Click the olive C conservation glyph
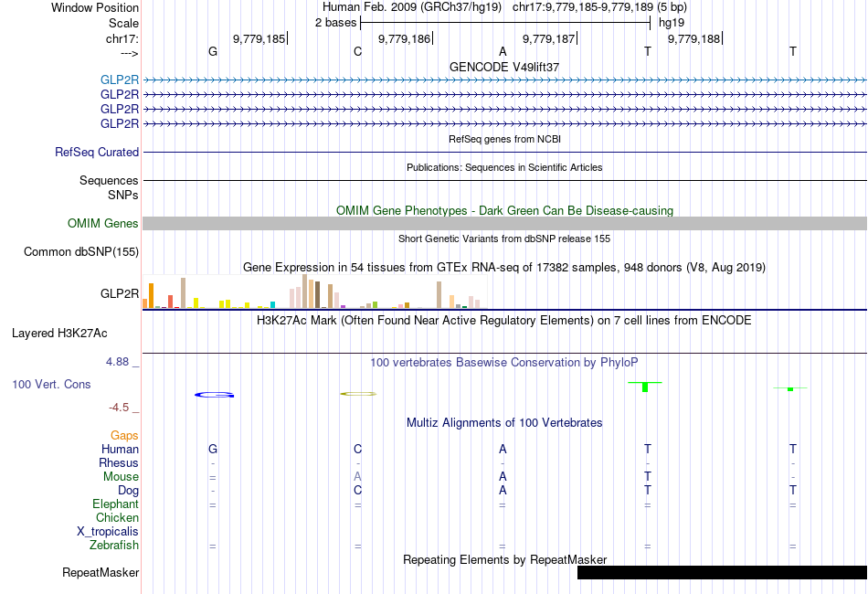 tap(358, 394)
